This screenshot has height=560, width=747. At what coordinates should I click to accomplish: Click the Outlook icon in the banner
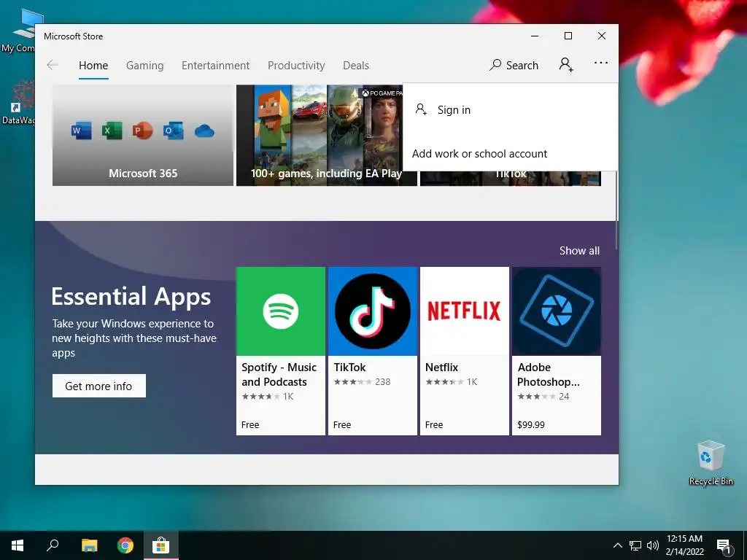click(x=173, y=131)
